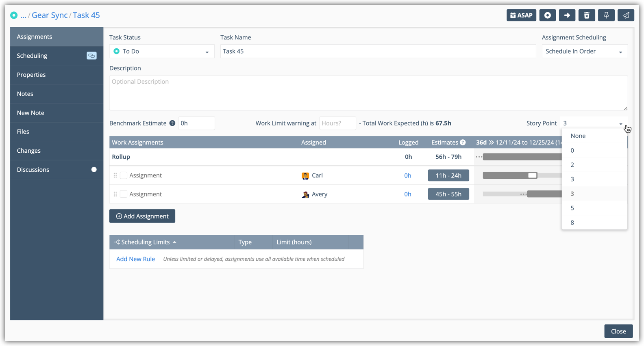Click the trash delete task icon
The height and width of the screenshot is (346, 644).
click(x=586, y=15)
